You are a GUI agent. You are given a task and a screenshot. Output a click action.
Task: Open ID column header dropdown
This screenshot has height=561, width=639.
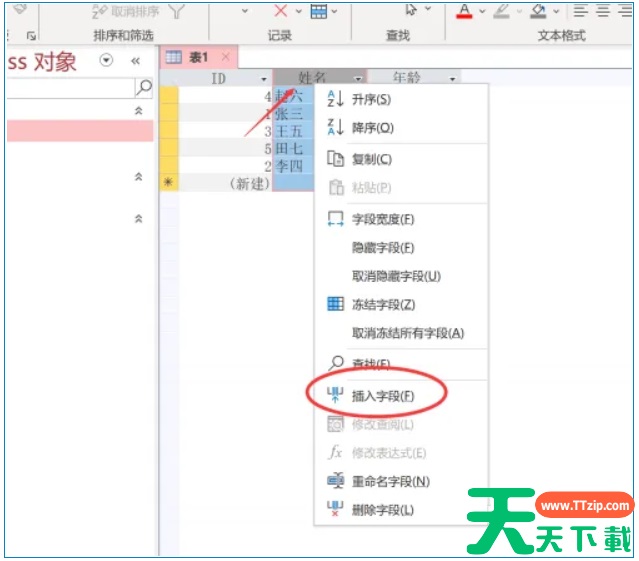tap(264, 79)
